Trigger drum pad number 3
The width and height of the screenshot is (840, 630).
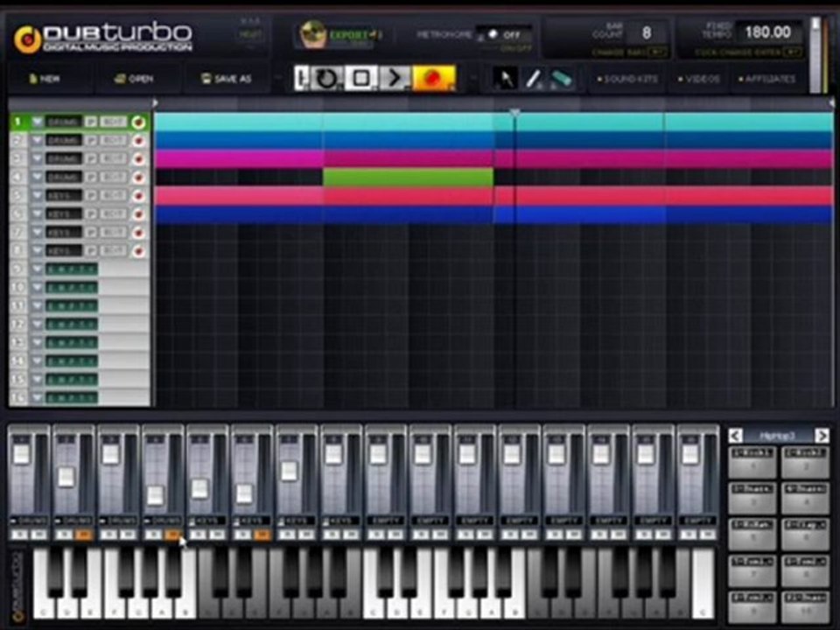click(x=752, y=498)
